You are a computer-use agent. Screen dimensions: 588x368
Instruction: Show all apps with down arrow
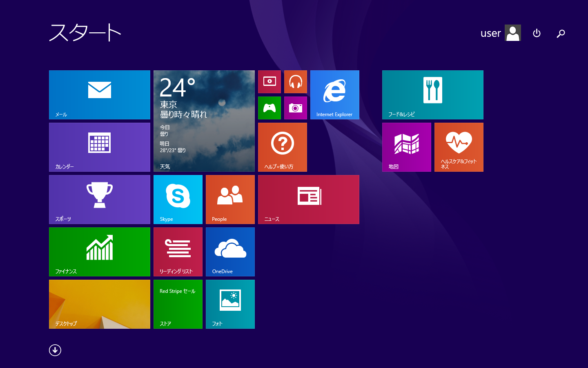[x=55, y=350]
